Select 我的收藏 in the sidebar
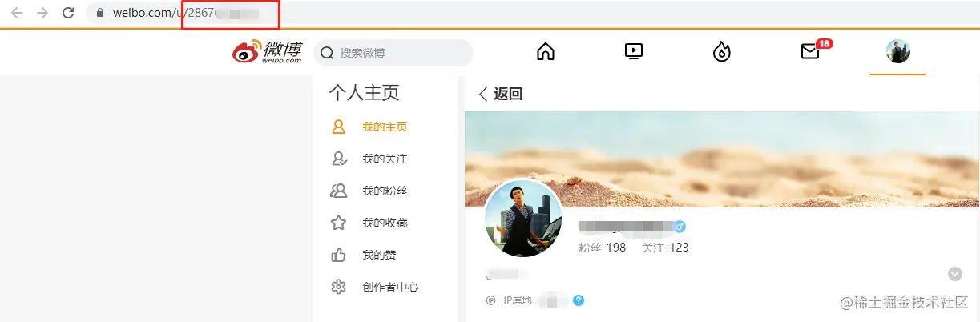This screenshot has width=980, height=322. point(385,223)
